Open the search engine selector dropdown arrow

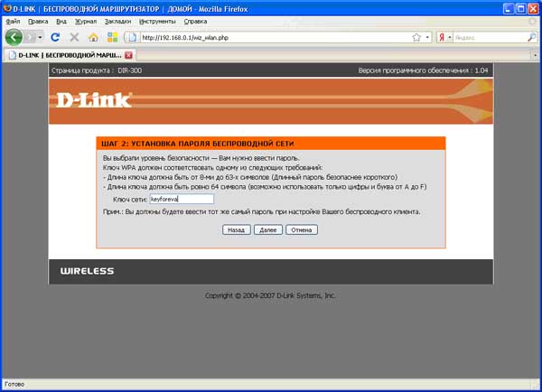450,37
